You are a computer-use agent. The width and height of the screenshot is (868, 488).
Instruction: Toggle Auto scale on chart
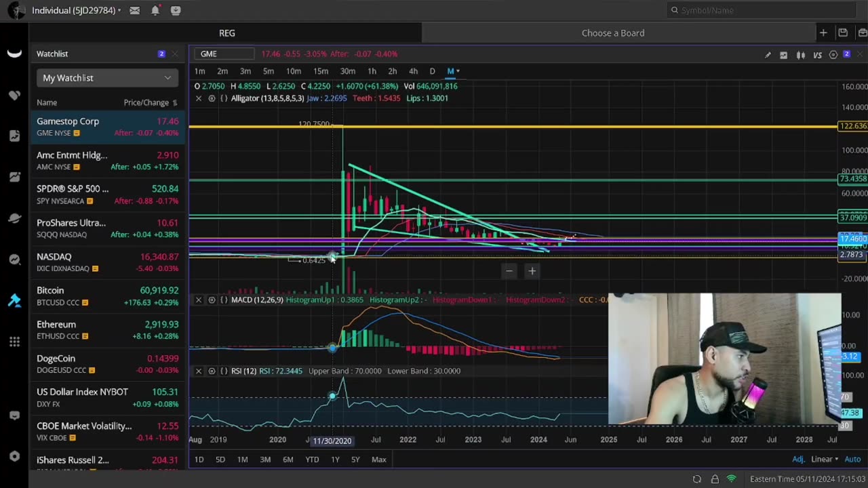(x=852, y=460)
